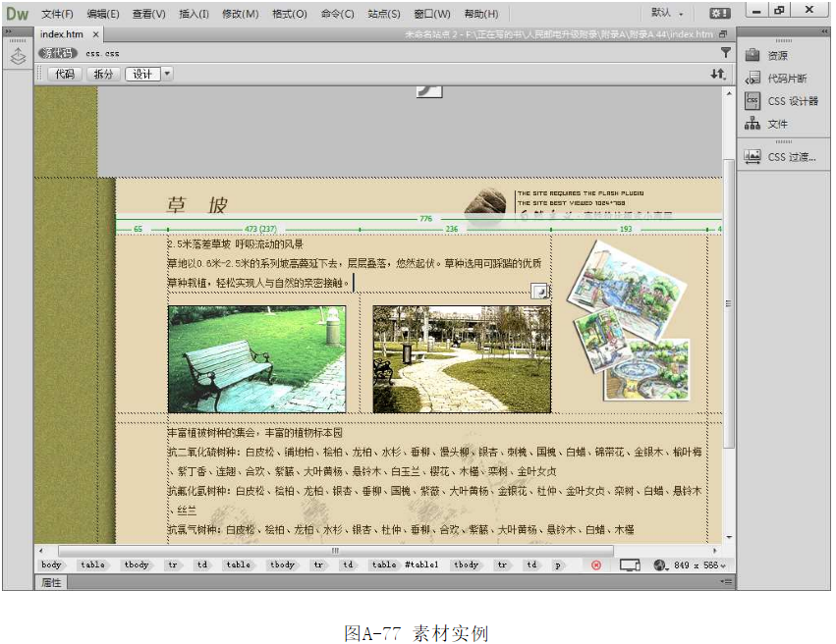
Task: Select the body tag in tag selector
Action: click(51, 564)
